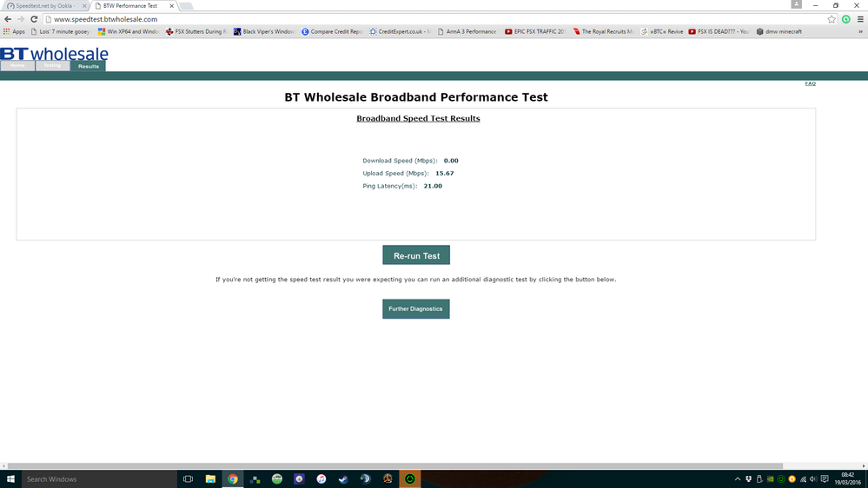The image size is (868, 488).
Task: Open the orange Blender-like taskbar app
Action: 388,479
